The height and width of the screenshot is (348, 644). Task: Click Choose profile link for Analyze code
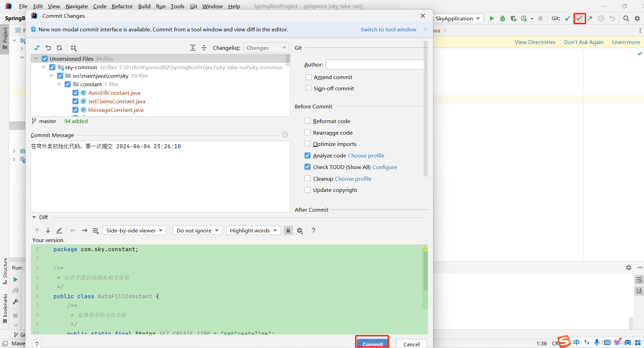[366, 155]
